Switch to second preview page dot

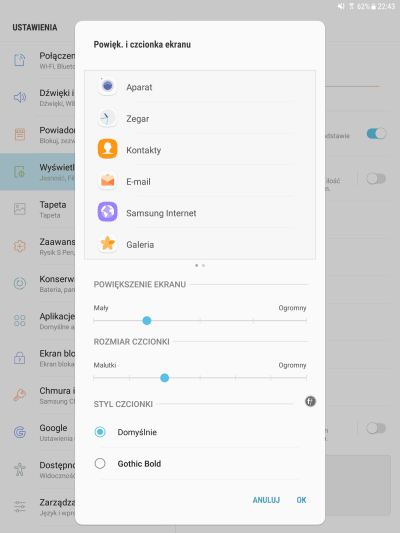203,265
